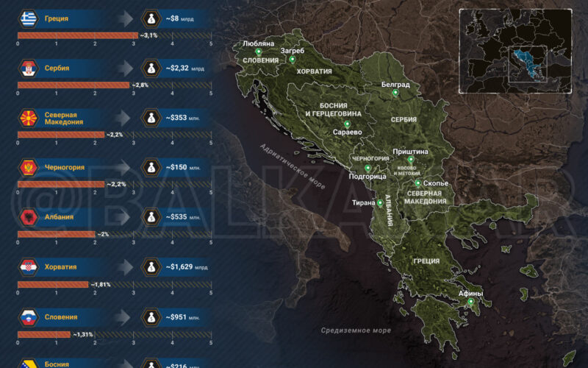This screenshot has height=368, width=588.
Task: Click the Белград city name on map
Action: pos(395,85)
